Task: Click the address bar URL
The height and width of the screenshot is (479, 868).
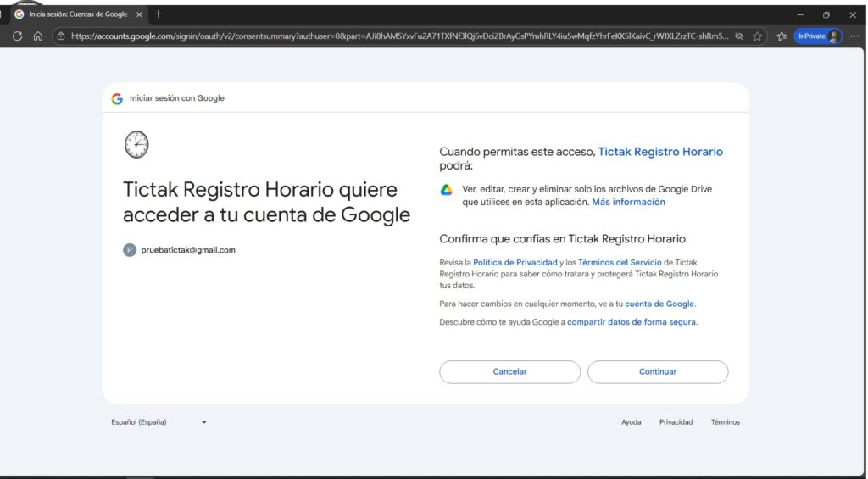Action: click(x=398, y=36)
